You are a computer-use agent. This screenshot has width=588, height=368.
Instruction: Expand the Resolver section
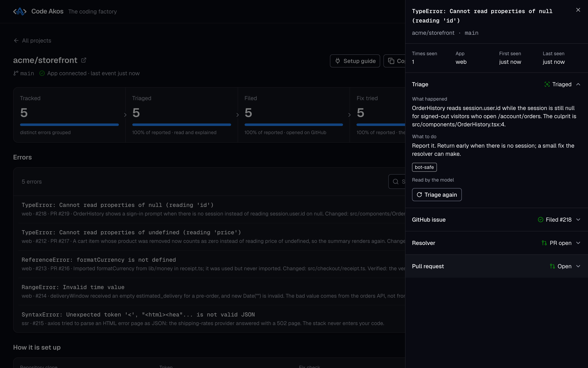496,243
